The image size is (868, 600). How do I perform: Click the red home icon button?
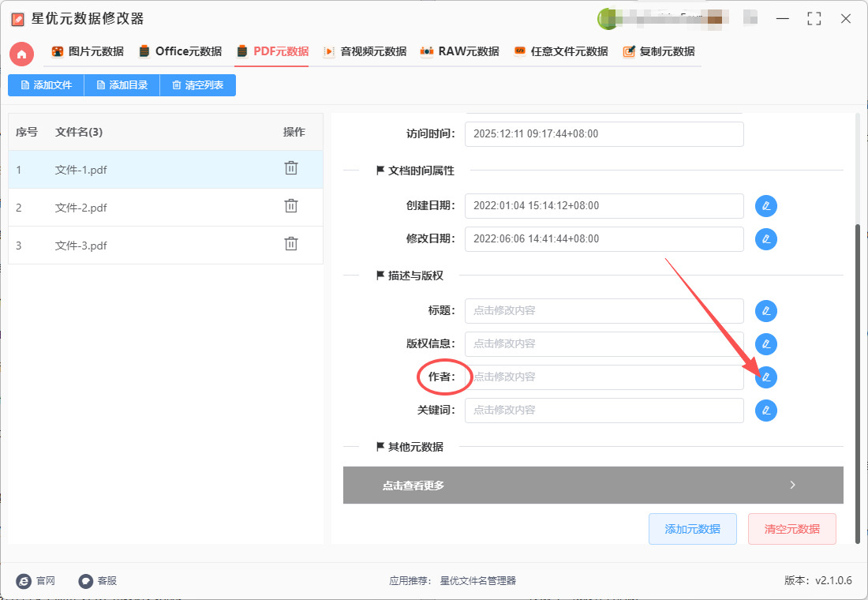point(21,54)
